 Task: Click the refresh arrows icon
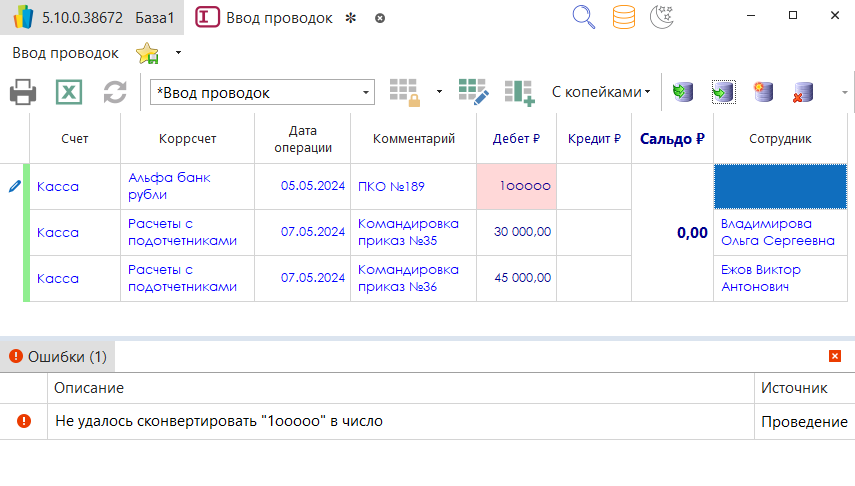115,93
